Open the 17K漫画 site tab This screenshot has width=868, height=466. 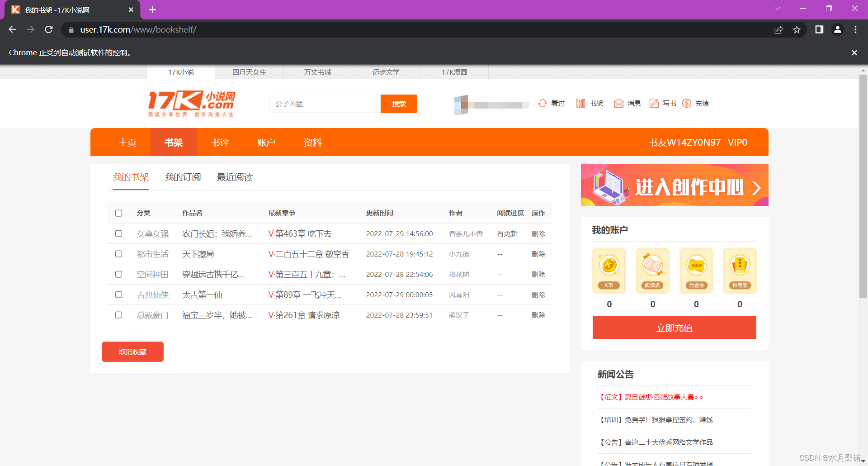454,72
